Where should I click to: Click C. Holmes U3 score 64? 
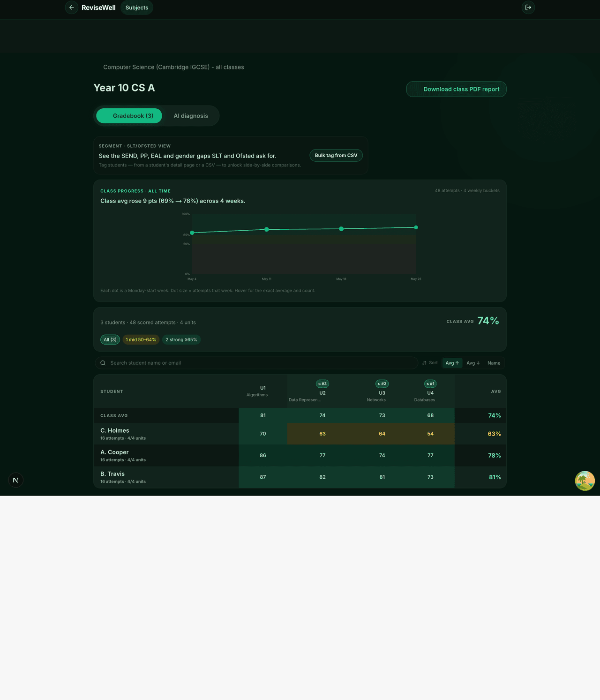pyautogui.click(x=382, y=434)
